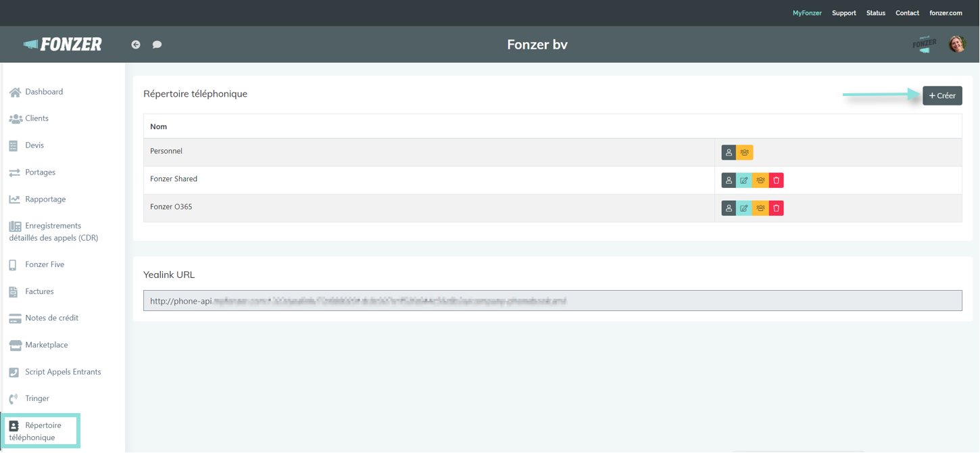This screenshot has height=453, width=980.
Task: Click the yellow group icon for Fonzer O365
Action: (x=760, y=208)
